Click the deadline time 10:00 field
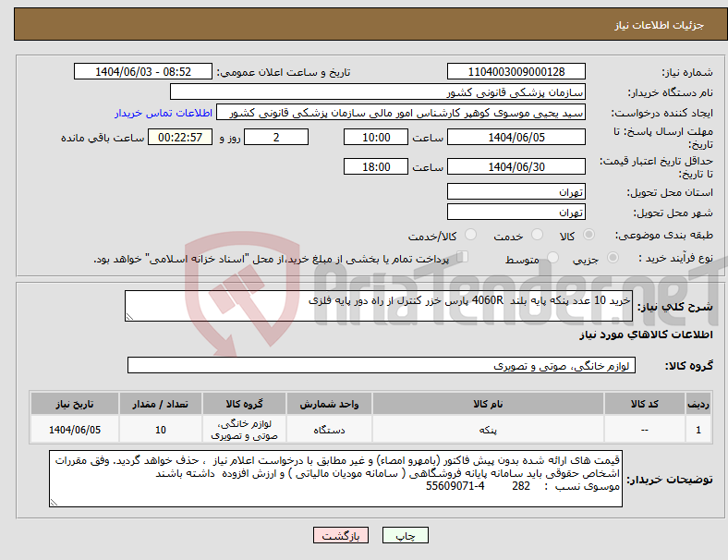This screenshot has width=728, height=560. [x=376, y=138]
